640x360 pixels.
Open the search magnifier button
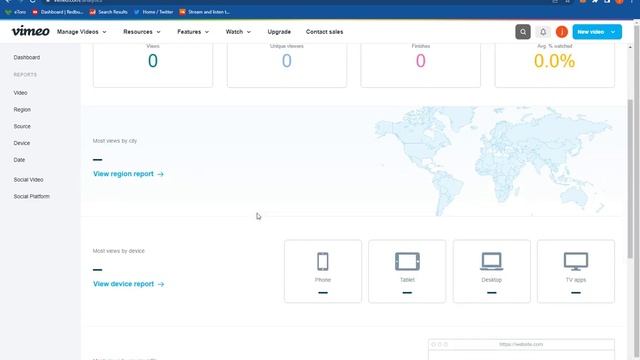point(523,32)
